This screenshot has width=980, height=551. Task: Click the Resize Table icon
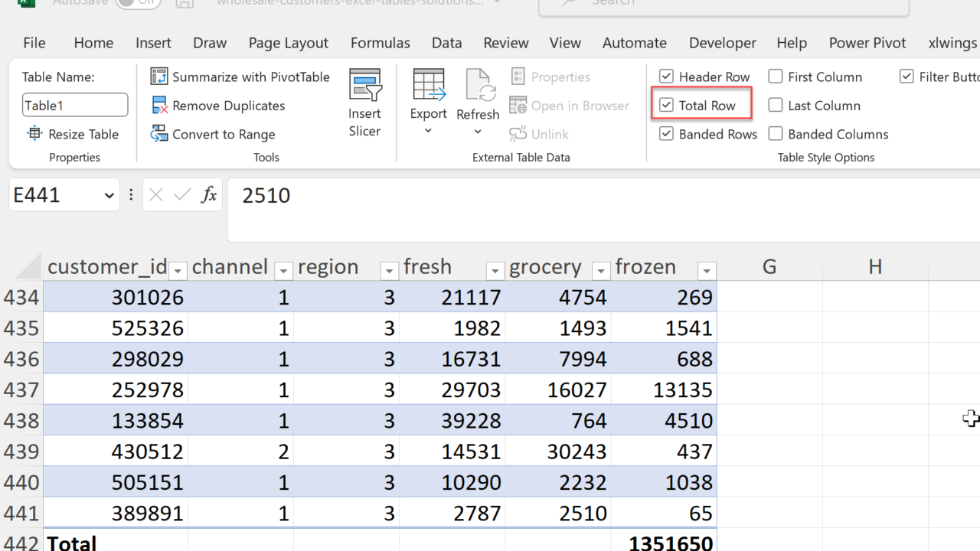coord(35,134)
